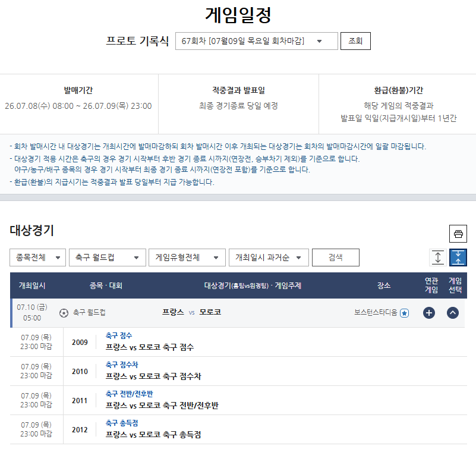Expand all game rows with vertical arrows icon
The width and height of the screenshot is (476, 449).
point(438,258)
